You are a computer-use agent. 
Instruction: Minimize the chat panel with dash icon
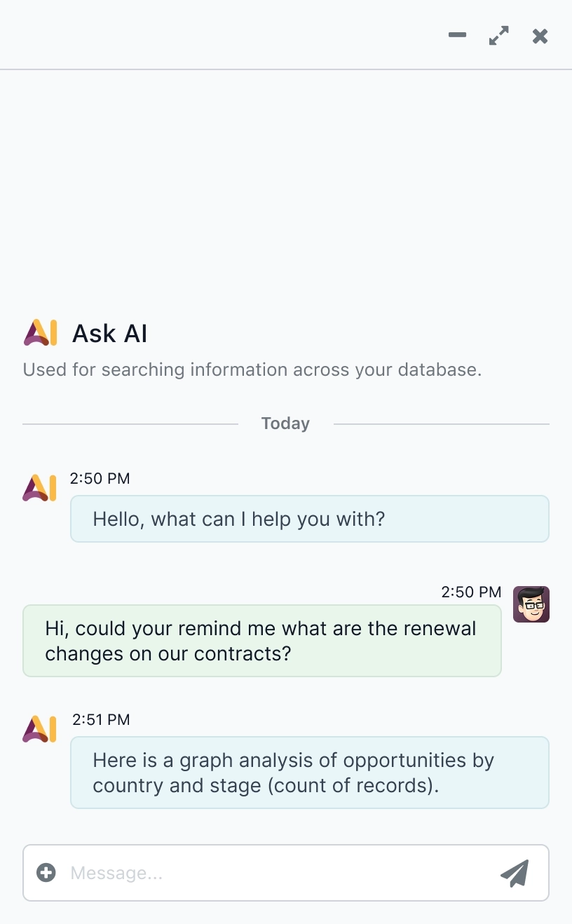click(x=457, y=36)
